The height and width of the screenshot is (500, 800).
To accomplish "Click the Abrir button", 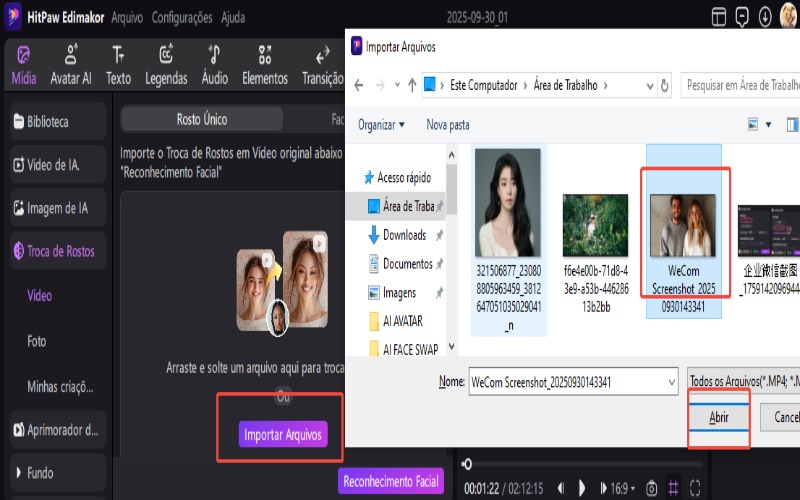I will click(718, 417).
